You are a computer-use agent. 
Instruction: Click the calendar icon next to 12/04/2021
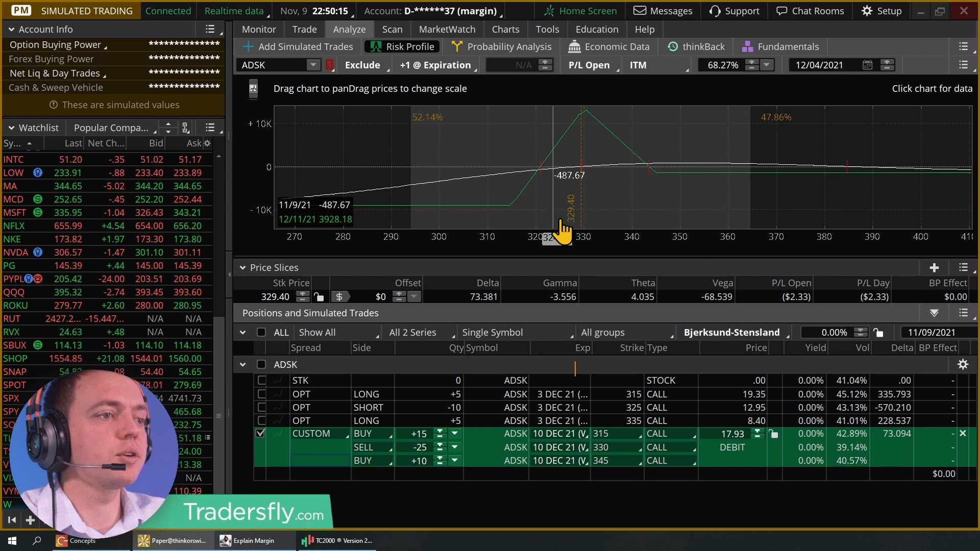pos(867,65)
